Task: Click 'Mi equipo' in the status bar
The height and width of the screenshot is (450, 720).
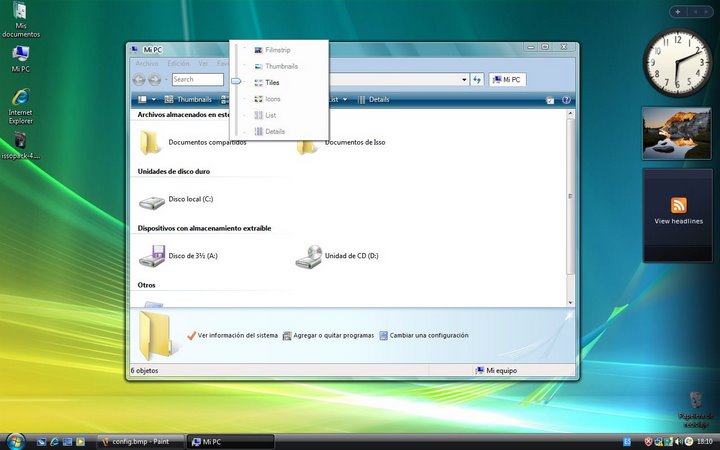Action: [496, 371]
